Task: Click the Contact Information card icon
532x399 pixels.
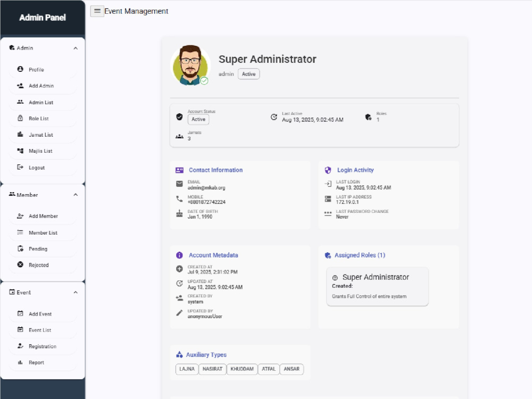Action: (x=179, y=170)
